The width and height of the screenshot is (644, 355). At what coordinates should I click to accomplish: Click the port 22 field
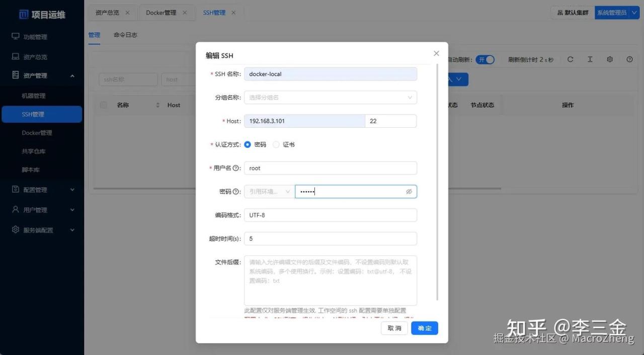[x=391, y=121]
